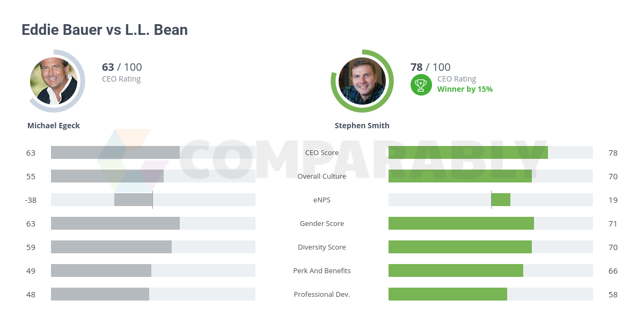Screen dimensions: 644x322
Task: Click the green Perk And Benefits bar
Action: pyautogui.click(x=456, y=270)
